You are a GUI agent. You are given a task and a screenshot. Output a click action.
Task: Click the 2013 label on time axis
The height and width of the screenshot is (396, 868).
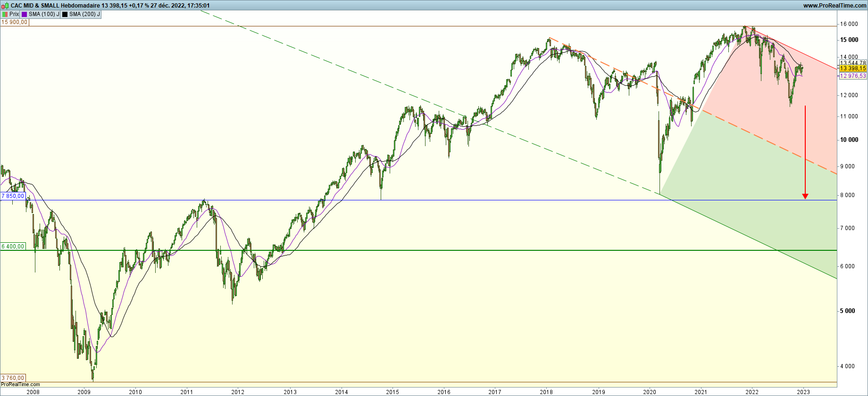[x=290, y=392]
